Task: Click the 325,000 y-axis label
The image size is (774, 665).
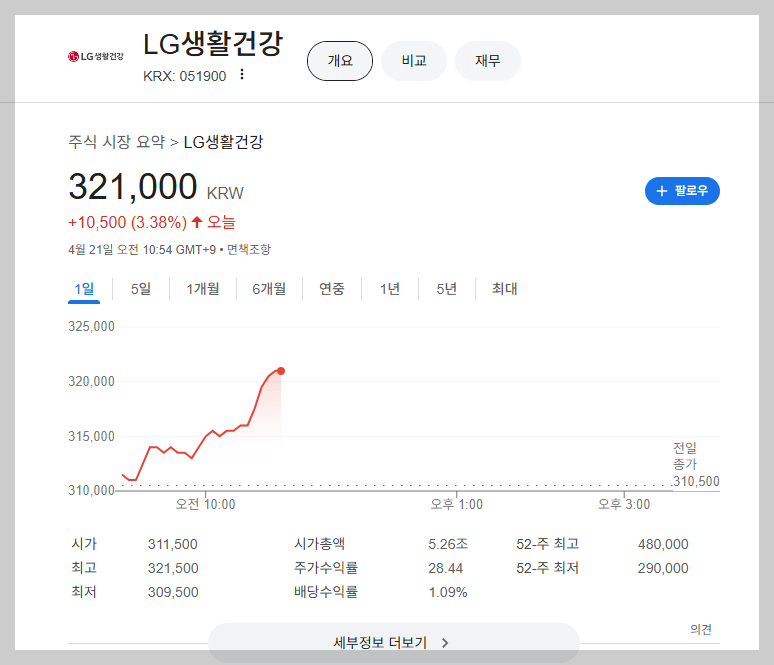Action: tap(91, 326)
